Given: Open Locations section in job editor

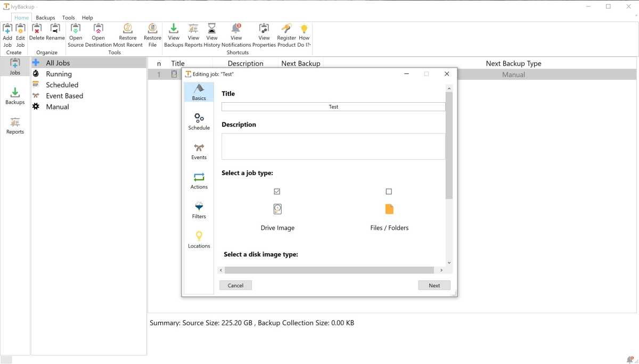Looking at the screenshot, I should pyautogui.click(x=199, y=240).
